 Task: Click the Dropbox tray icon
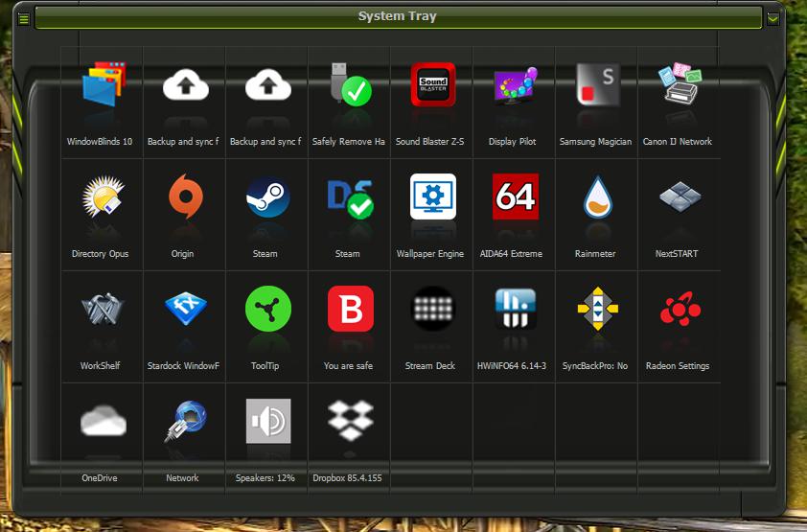tap(349, 422)
